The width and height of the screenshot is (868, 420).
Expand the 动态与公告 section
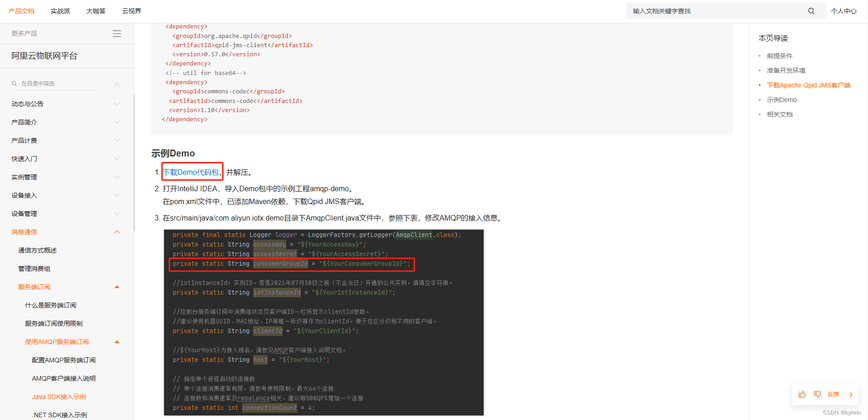click(117, 104)
